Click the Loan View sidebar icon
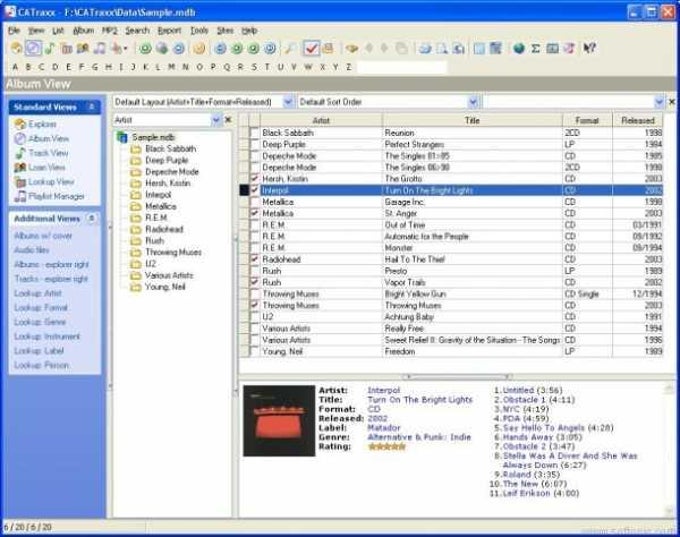Viewport: 680px width, 537px height. pos(20,167)
